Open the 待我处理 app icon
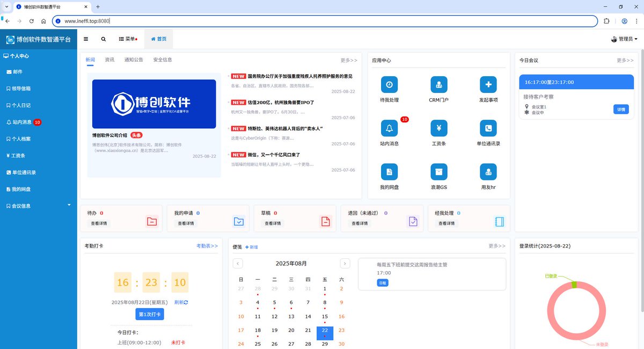The width and height of the screenshot is (644, 349). pos(389,85)
